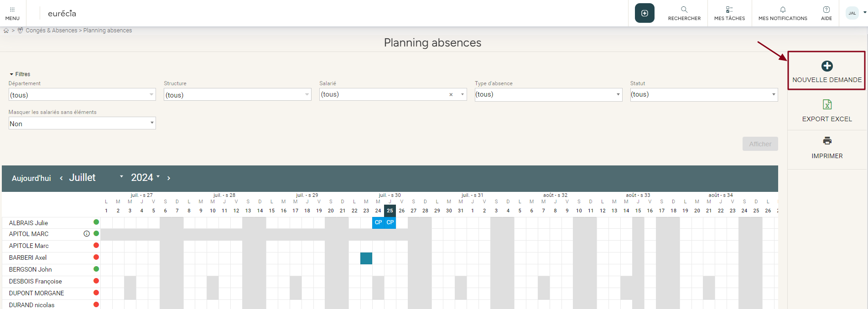Viewport: 868px width, 309px height.
Task: Jump to Aujourd'hui in the calendar
Action: (31, 178)
